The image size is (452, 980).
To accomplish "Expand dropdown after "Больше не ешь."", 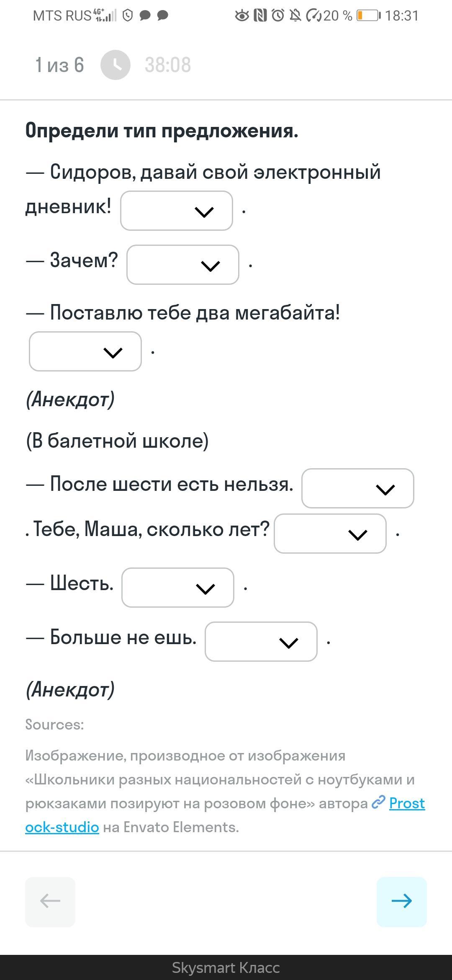I will 261,642.
